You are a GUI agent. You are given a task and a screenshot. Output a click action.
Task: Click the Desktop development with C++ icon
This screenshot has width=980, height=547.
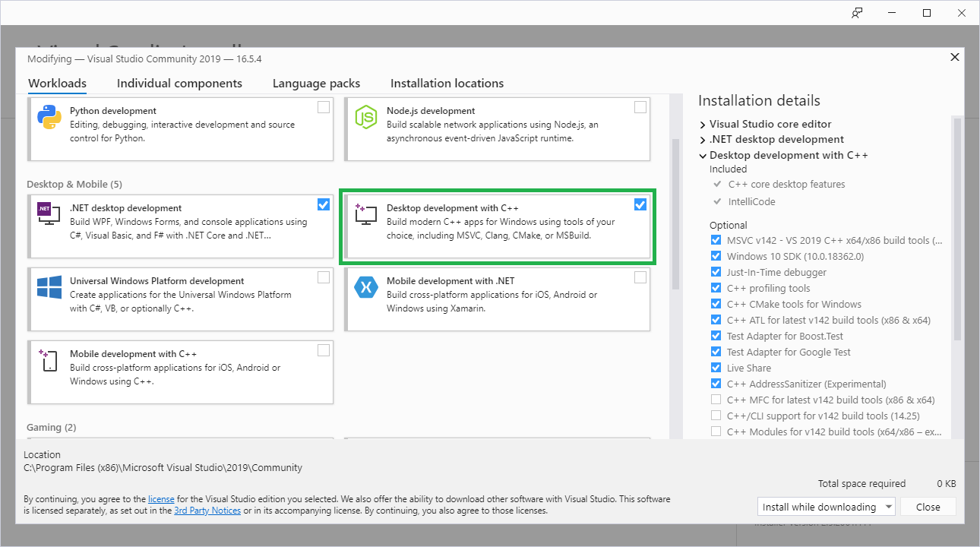pos(366,214)
